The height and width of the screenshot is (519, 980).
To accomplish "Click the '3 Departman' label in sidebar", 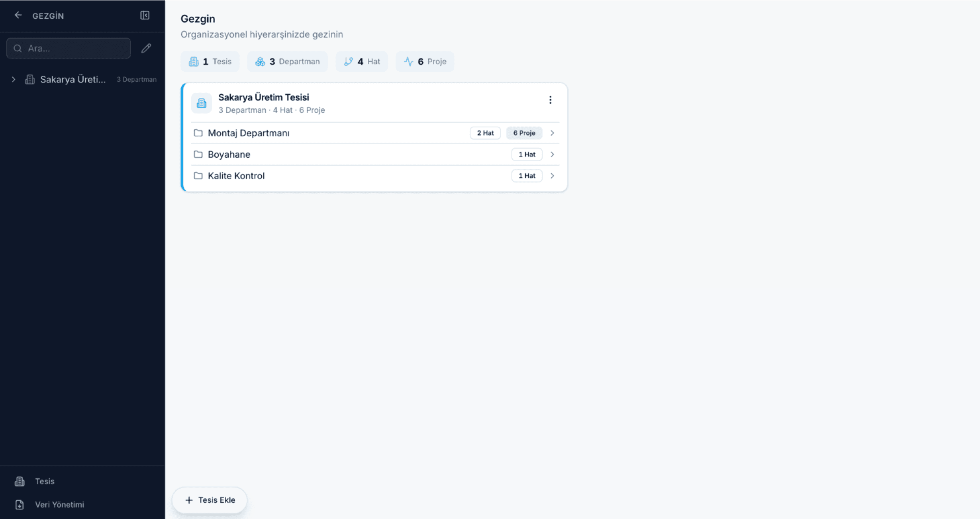I will 137,79.
